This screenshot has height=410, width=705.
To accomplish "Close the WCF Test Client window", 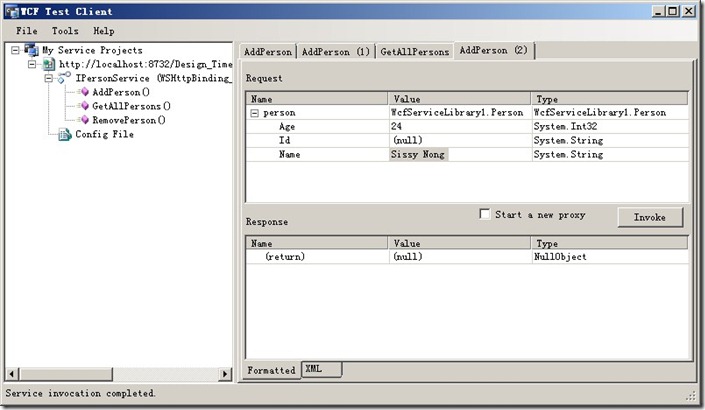I will point(688,11).
